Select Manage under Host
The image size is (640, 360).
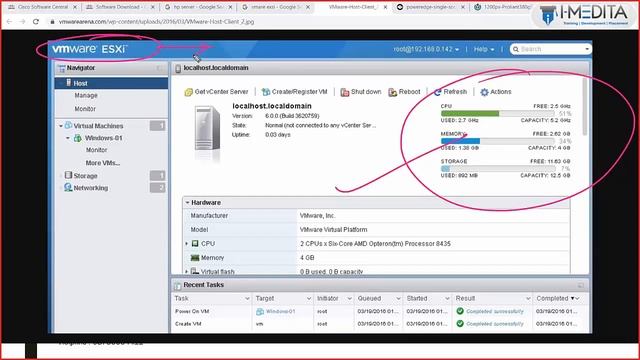coord(86,96)
